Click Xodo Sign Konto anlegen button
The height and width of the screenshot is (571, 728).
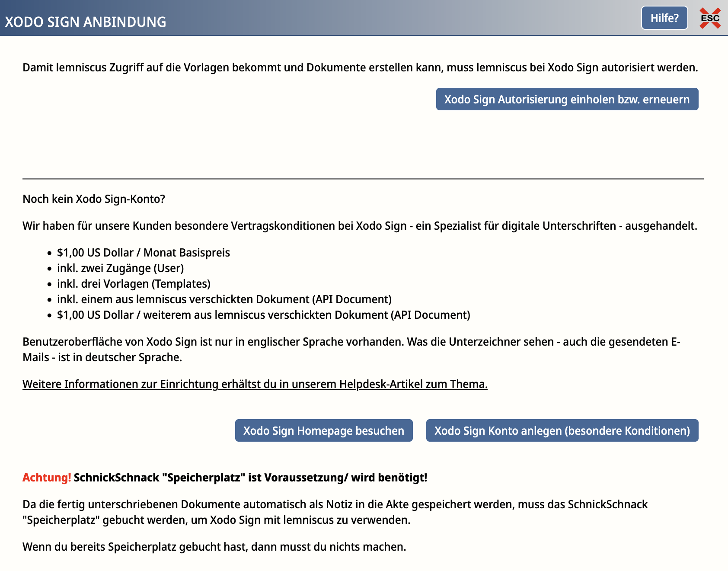click(562, 431)
